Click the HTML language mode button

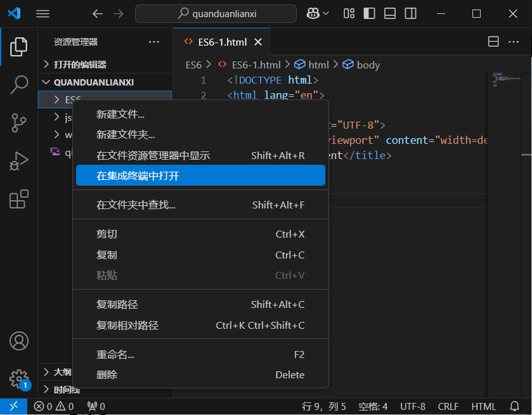click(x=484, y=406)
